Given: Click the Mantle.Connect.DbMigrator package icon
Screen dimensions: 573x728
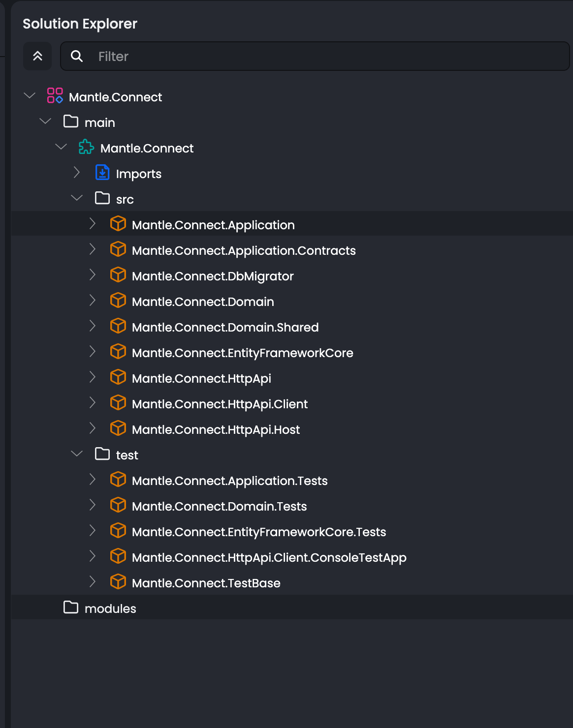Looking at the screenshot, I should (118, 275).
